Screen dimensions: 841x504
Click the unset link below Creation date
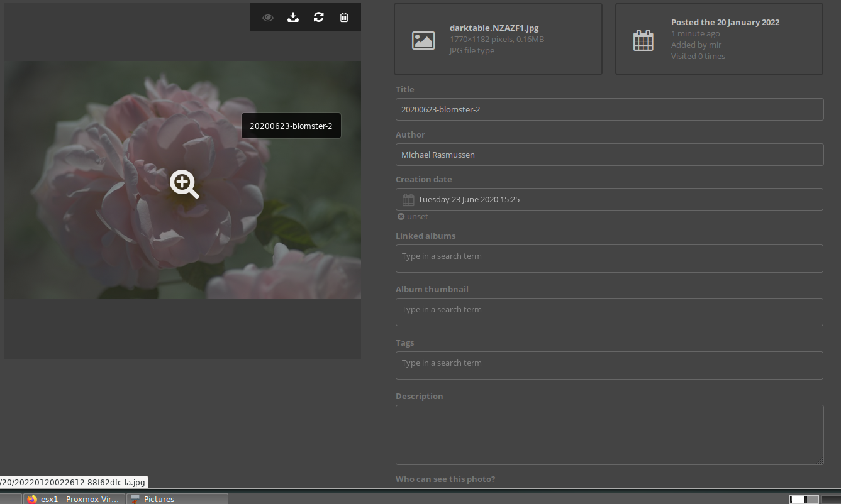tap(412, 216)
